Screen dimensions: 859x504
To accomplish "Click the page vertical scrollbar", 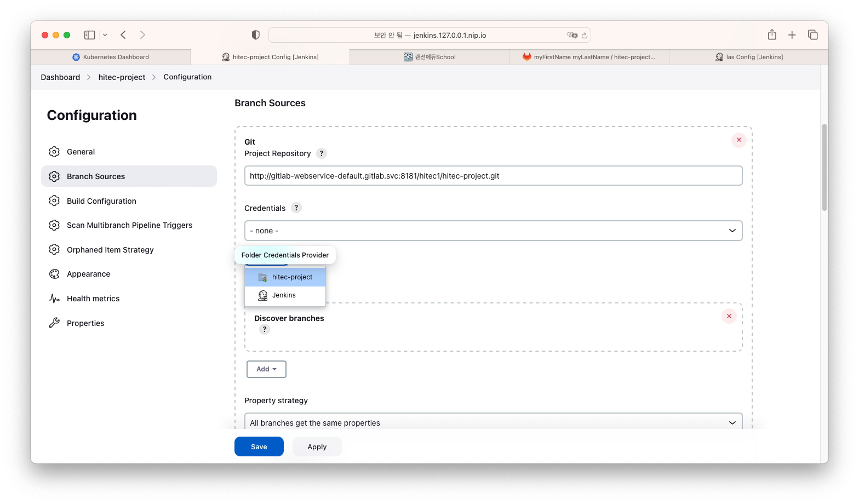I will pos(824,167).
